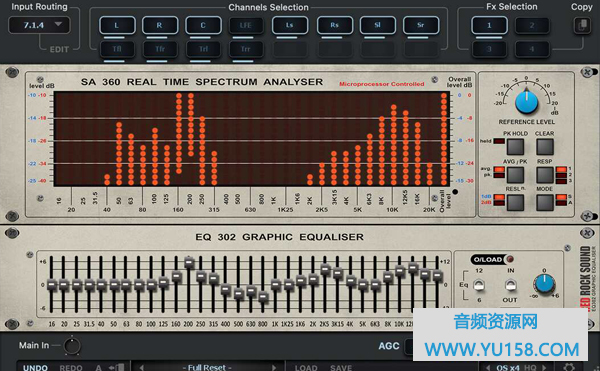This screenshot has height=371, width=600.
Task: Click the Copy icon next to Fx Selection
Action: (582, 25)
